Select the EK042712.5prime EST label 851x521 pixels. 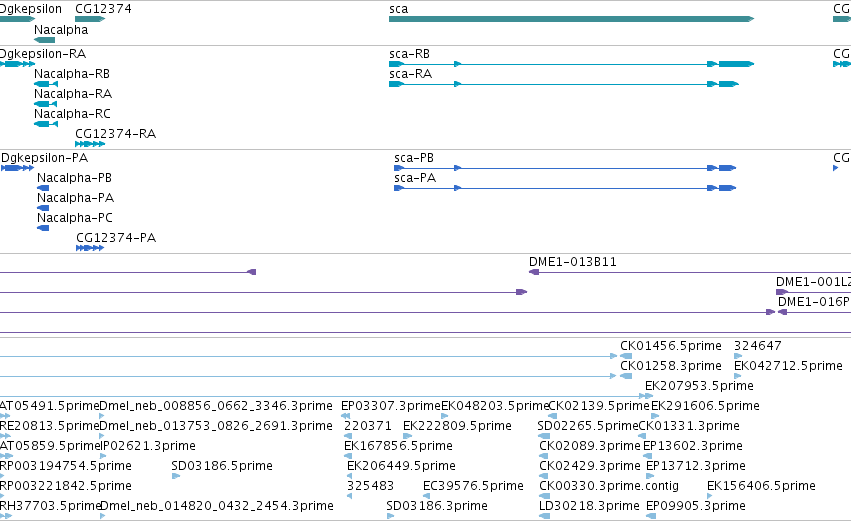pyautogui.click(x=788, y=366)
